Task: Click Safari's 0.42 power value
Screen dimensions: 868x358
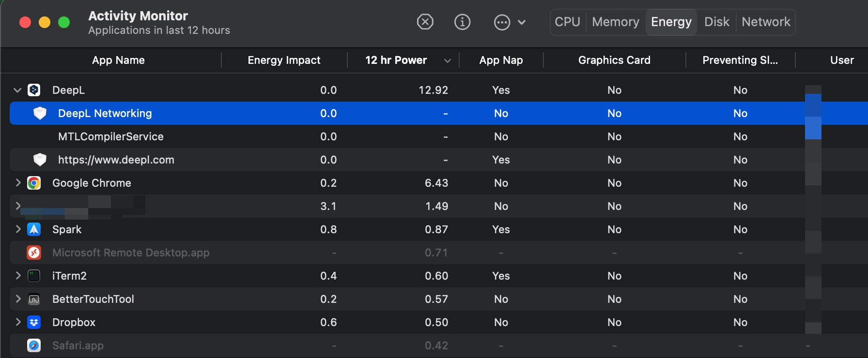Action: [x=436, y=345]
